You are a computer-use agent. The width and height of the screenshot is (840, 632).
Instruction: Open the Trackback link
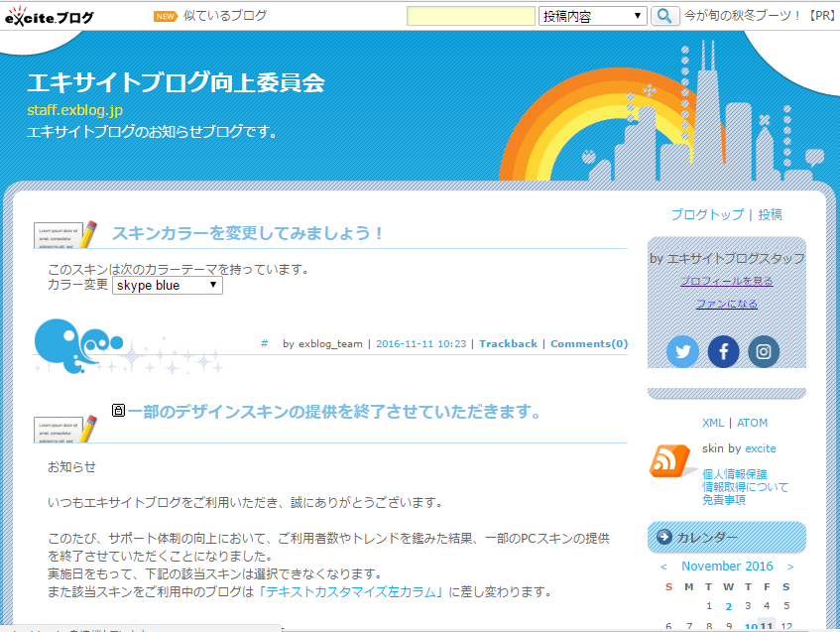(x=508, y=343)
